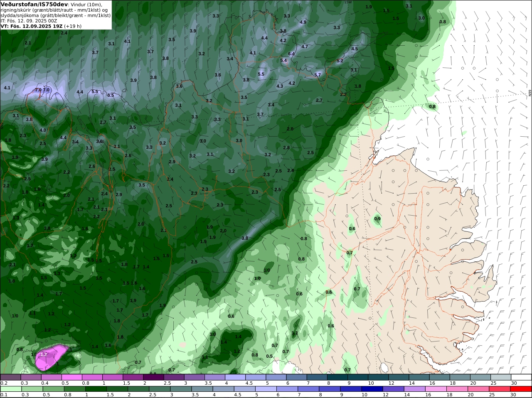Pick the palest green bottom-row swatch between 0.1 and 0.3

(x=11, y=389)
